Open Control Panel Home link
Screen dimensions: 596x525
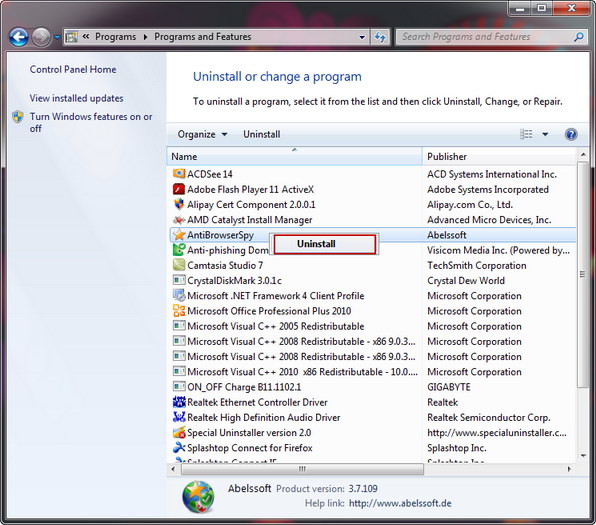73,70
